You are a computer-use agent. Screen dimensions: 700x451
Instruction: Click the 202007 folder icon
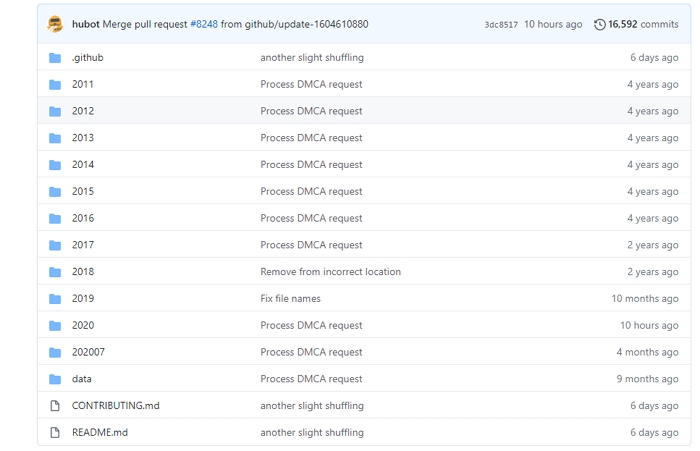click(x=55, y=353)
